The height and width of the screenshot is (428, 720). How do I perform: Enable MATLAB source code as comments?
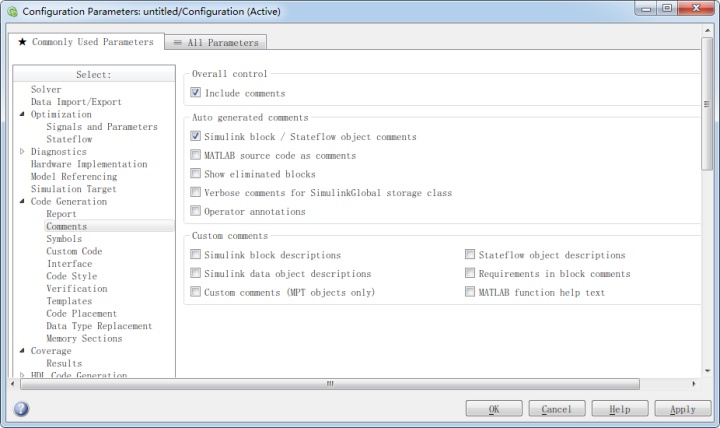(x=195, y=155)
